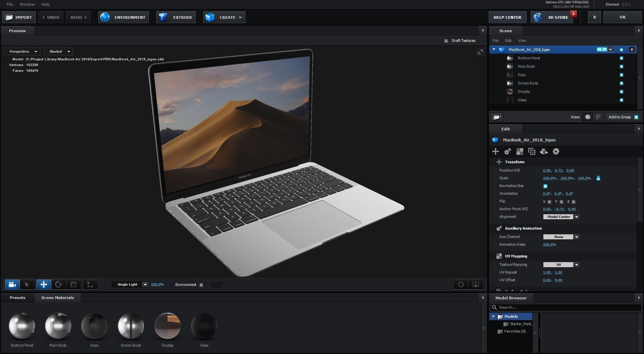Click the monitor display icon below the viewport
Image resolution: width=644 pixels, height=354 pixels.
(x=476, y=285)
